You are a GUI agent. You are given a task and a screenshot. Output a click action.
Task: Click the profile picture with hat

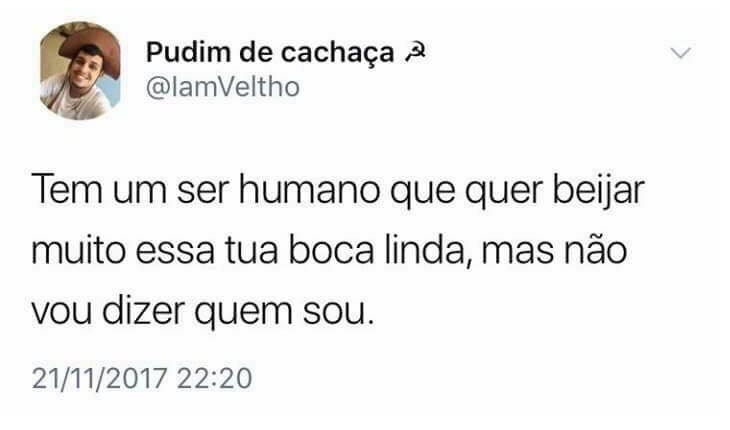80,71
